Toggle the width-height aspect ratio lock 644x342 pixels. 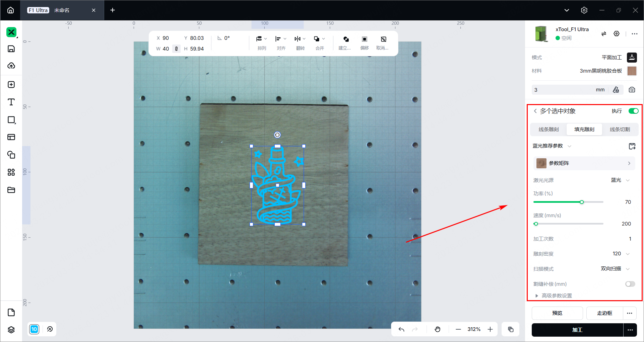[176, 49]
